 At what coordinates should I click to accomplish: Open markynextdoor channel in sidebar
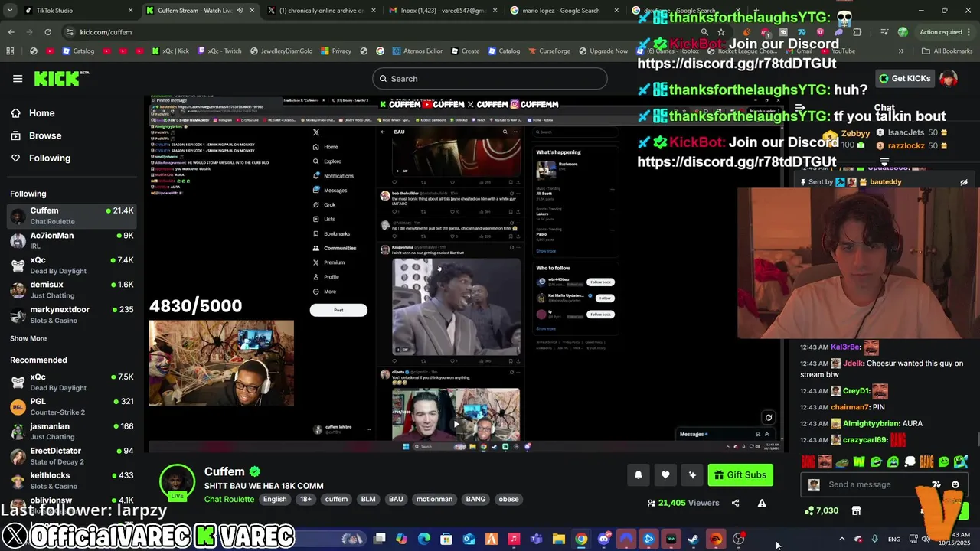point(72,315)
